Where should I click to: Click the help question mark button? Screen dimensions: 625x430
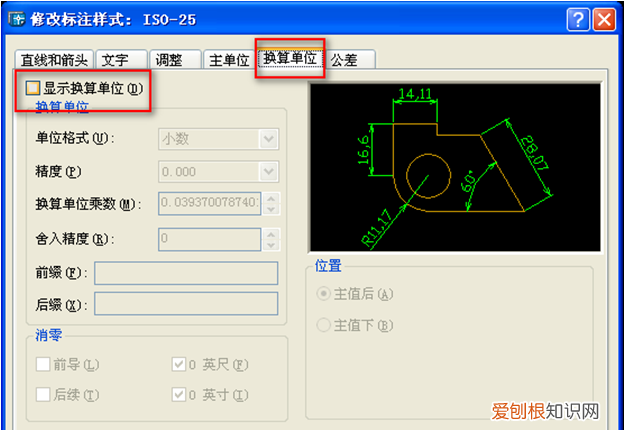coord(578,20)
